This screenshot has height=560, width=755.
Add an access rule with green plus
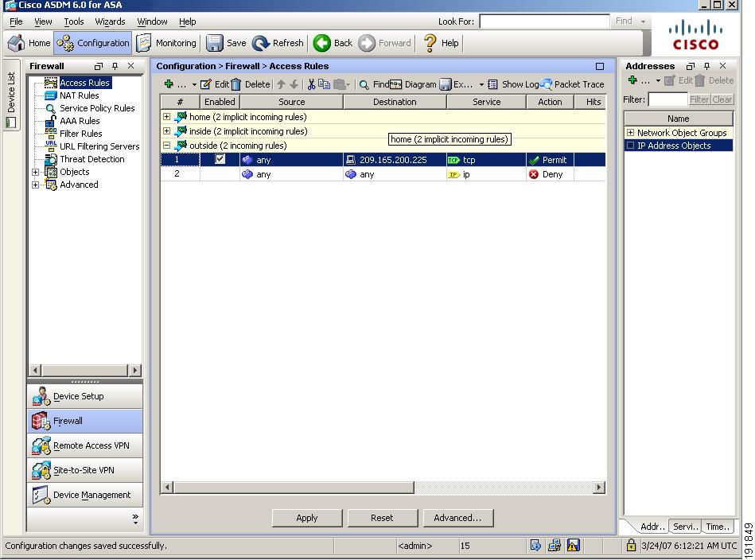(x=169, y=84)
